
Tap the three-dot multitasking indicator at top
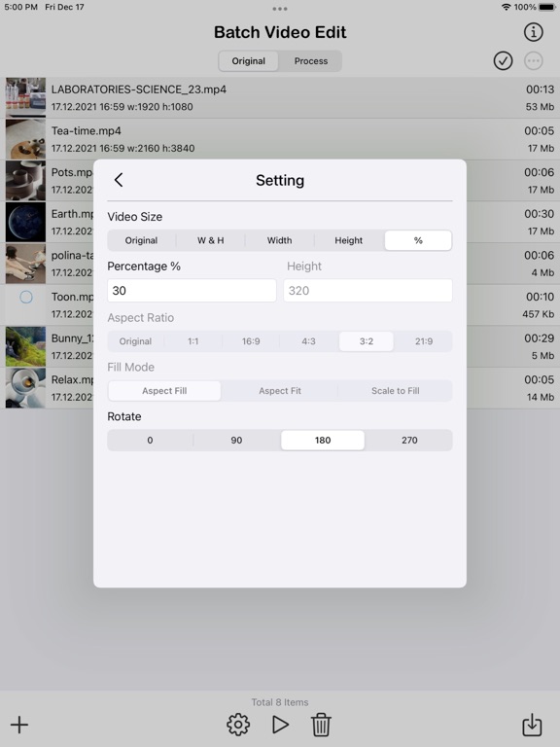pyautogui.click(x=280, y=9)
